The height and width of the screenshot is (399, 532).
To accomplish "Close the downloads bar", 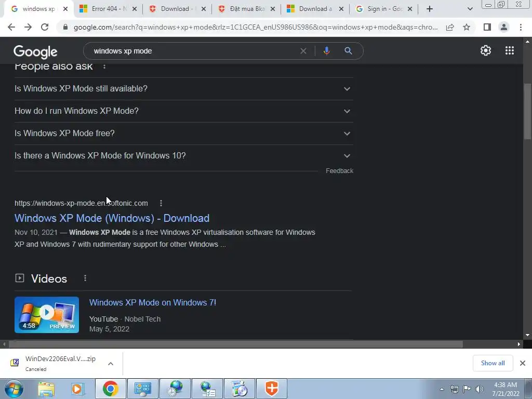I will (523, 363).
